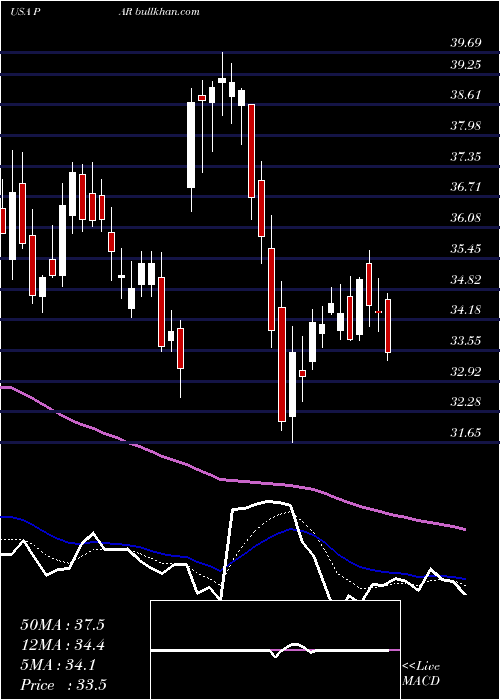The height and width of the screenshot is (700, 500).
Task: Click the 38.61 price level label
Action: tap(466, 95)
